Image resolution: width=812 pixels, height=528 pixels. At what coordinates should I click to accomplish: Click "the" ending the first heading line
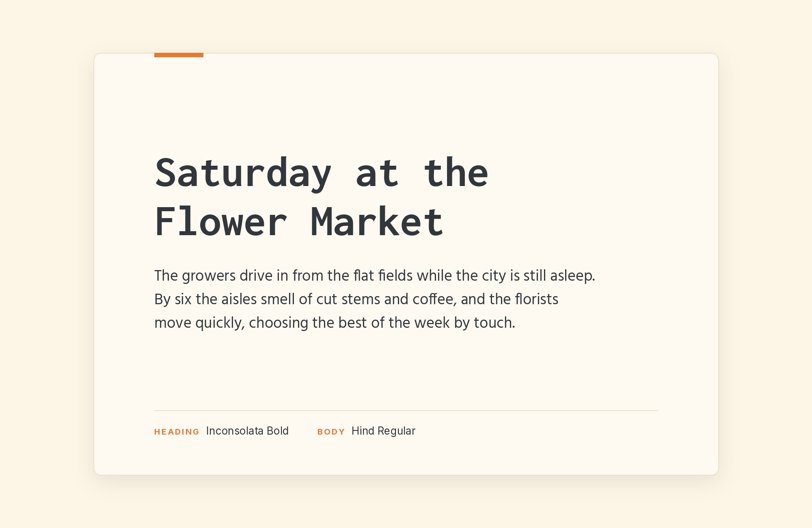456,173
